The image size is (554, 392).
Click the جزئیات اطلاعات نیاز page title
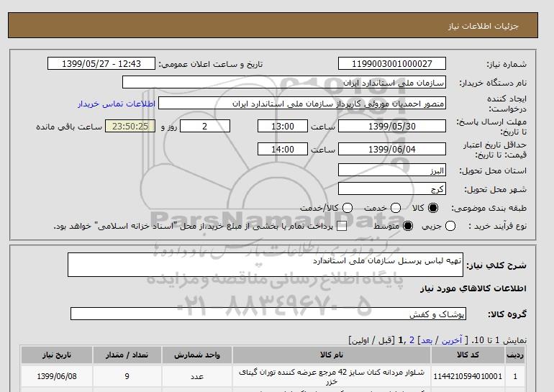483,26
